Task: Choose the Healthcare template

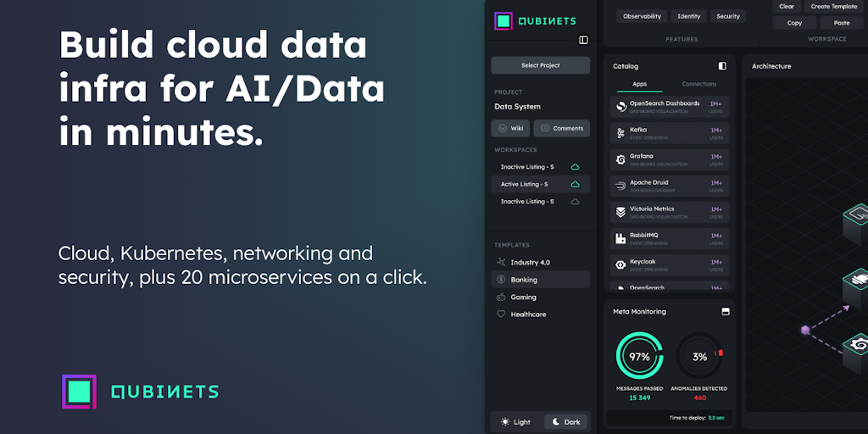Action: 540,314
